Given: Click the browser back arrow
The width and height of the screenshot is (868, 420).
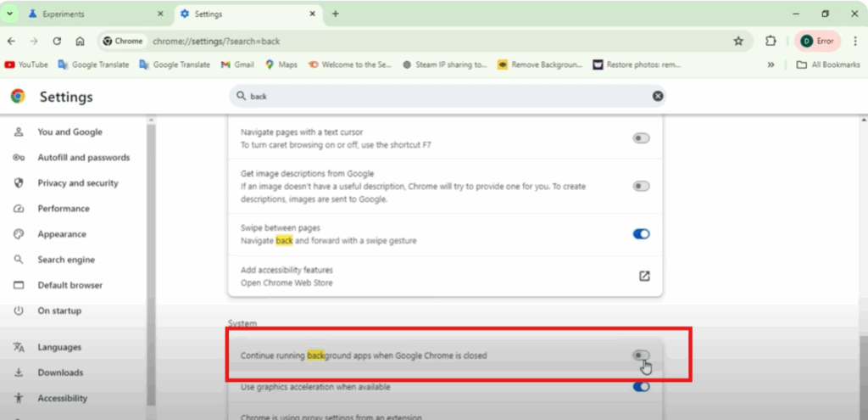Looking at the screenshot, I should pyautogui.click(x=11, y=41).
